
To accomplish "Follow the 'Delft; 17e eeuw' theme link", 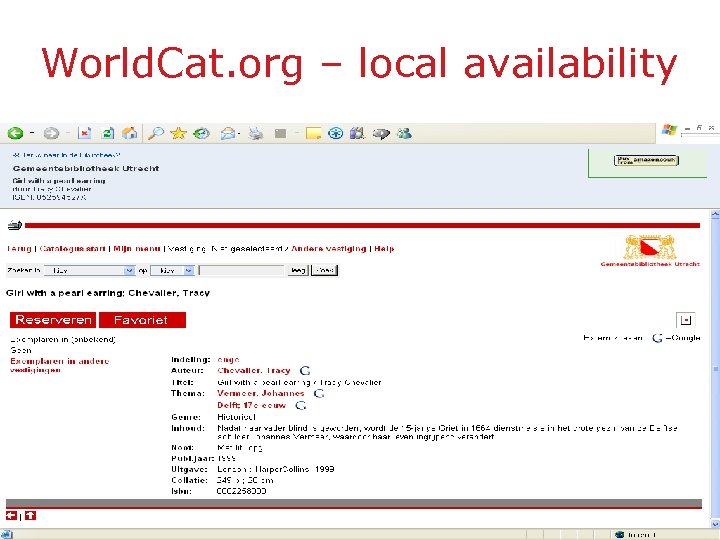I will [x=252, y=405].
